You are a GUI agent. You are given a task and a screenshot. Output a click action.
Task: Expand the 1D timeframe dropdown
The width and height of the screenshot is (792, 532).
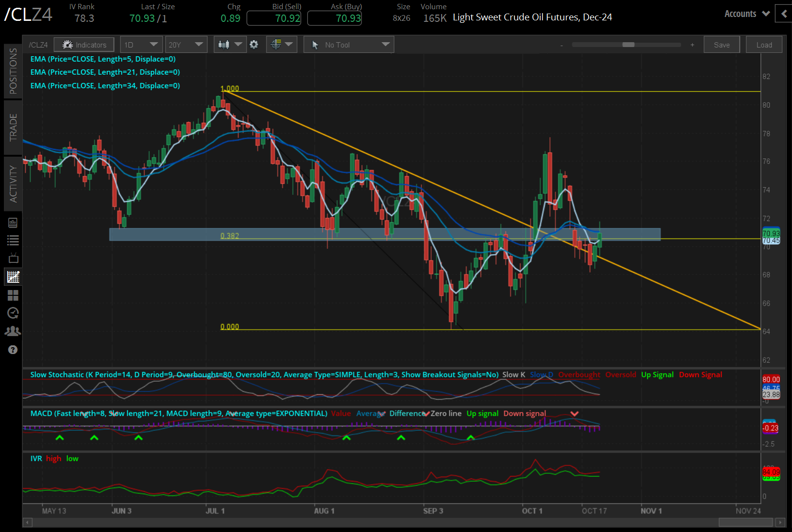click(x=141, y=44)
